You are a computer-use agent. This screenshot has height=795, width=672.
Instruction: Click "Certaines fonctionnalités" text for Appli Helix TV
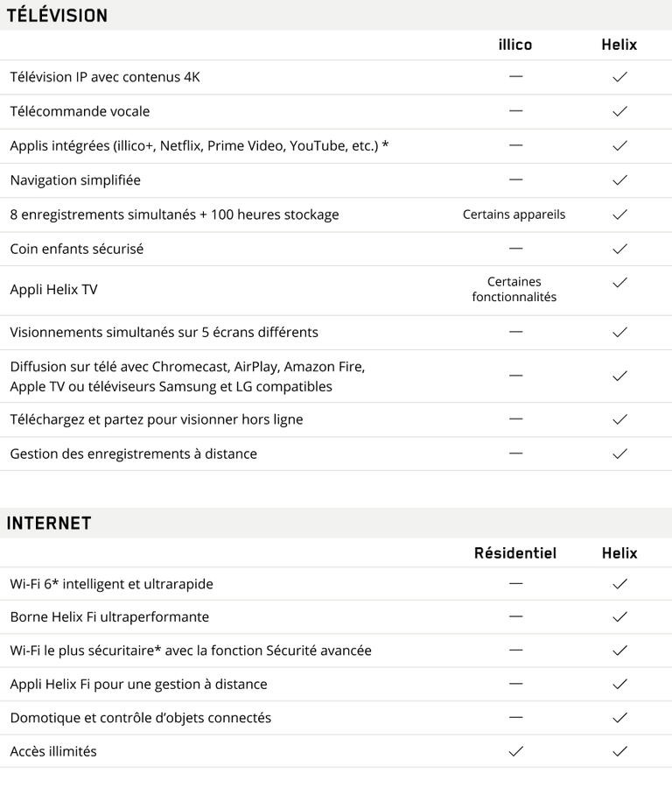tap(514, 290)
